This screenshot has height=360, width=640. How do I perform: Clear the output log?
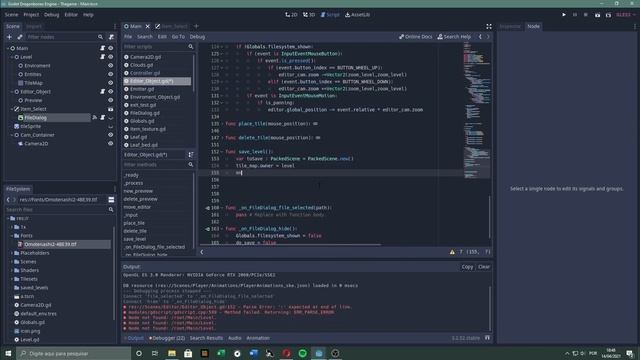[x=484, y=267]
